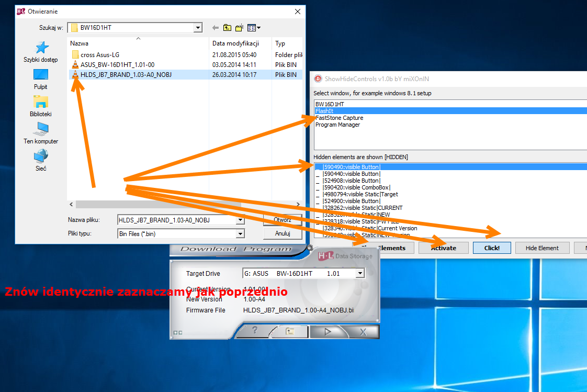Open Pulpit in sidebar
The image size is (587, 392).
[41, 79]
